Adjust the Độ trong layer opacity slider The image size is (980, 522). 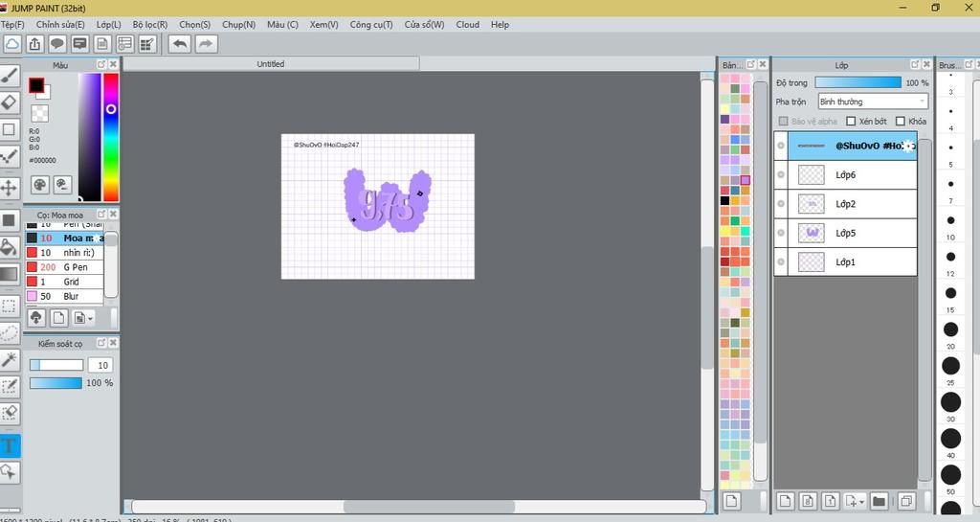pyautogui.click(x=857, y=82)
